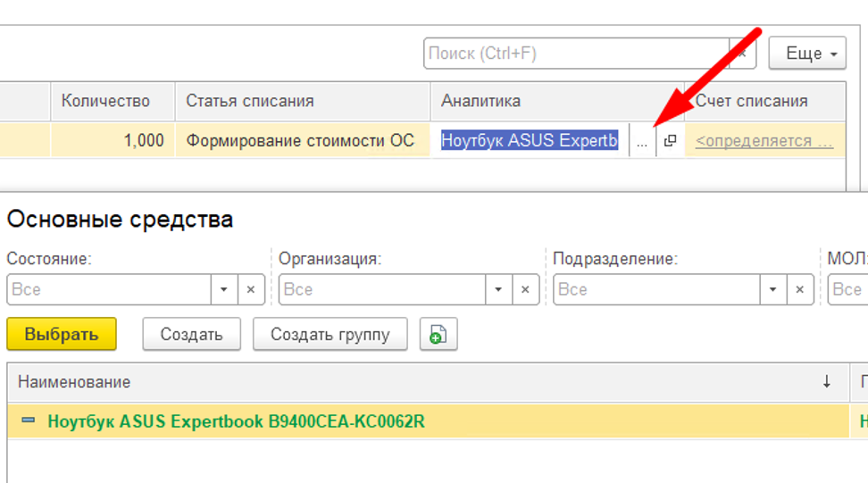Expand the Подразделение dropdown list
The height and width of the screenshot is (483, 868).
(x=772, y=289)
